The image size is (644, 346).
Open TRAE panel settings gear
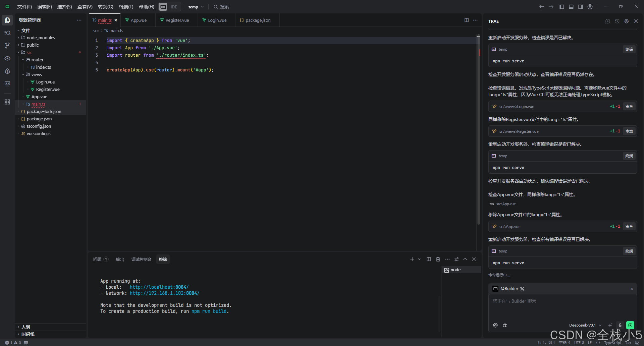(627, 21)
